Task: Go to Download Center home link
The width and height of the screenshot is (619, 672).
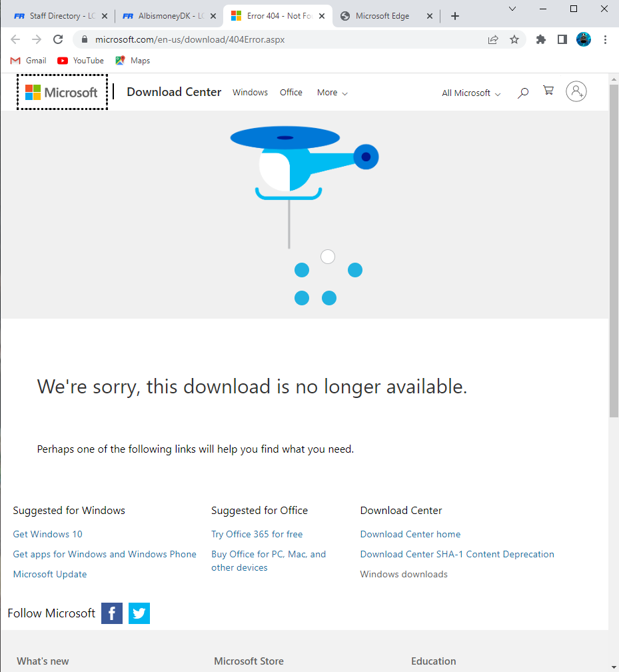Action: (x=410, y=534)
